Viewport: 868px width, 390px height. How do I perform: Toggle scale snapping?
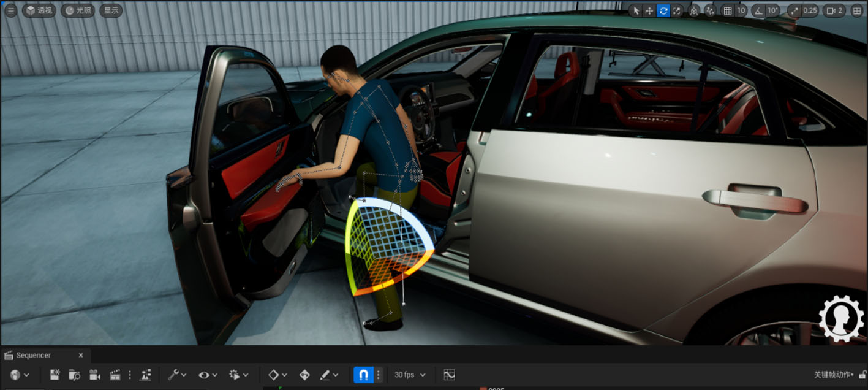(x=794, y=10)
